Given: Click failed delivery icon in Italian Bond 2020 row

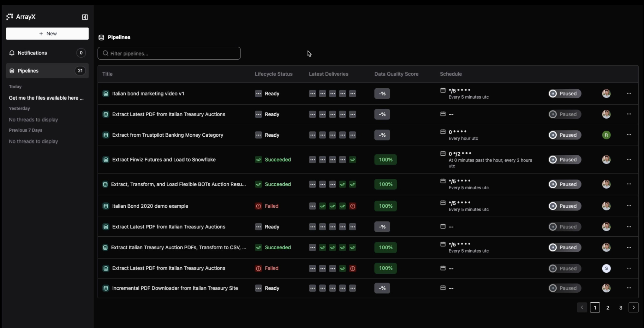Looking at the screenshot, I should pyautogui.click(x=353, y=206).
